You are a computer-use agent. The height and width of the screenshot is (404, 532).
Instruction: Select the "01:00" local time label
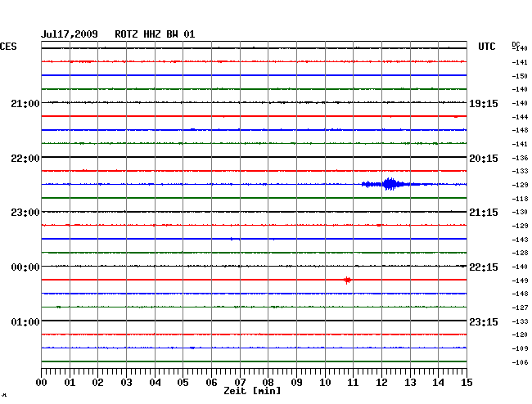point(25,321)
